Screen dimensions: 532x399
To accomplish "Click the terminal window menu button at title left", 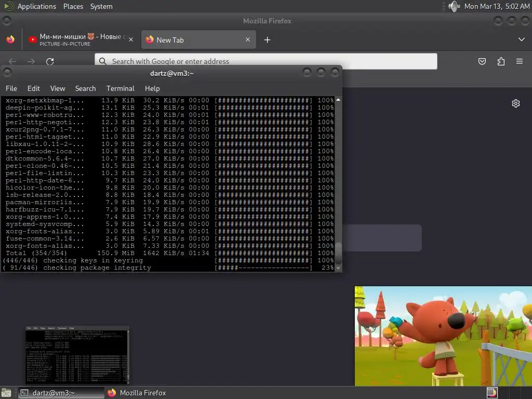I will (7, 72).
